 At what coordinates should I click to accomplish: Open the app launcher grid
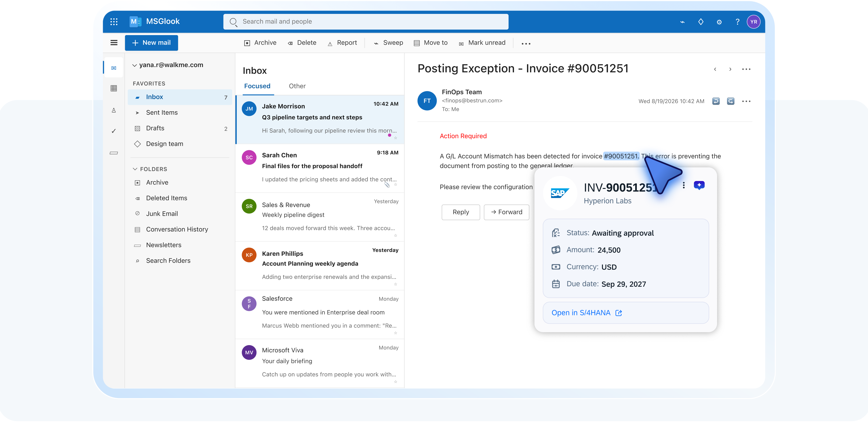[114, 22]
